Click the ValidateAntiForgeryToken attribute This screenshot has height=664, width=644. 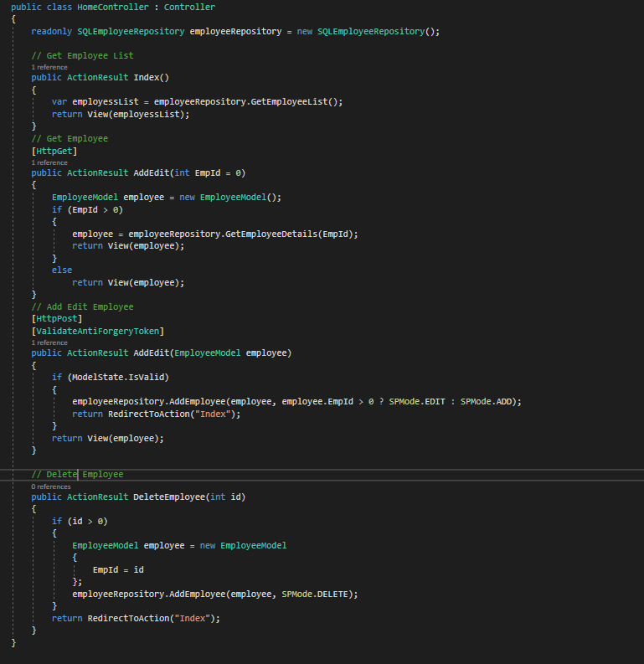[x=98, y=331]
